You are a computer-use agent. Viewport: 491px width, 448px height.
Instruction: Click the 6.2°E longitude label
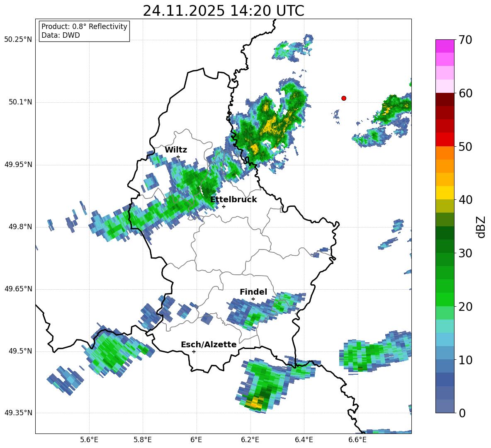[250, 440]
